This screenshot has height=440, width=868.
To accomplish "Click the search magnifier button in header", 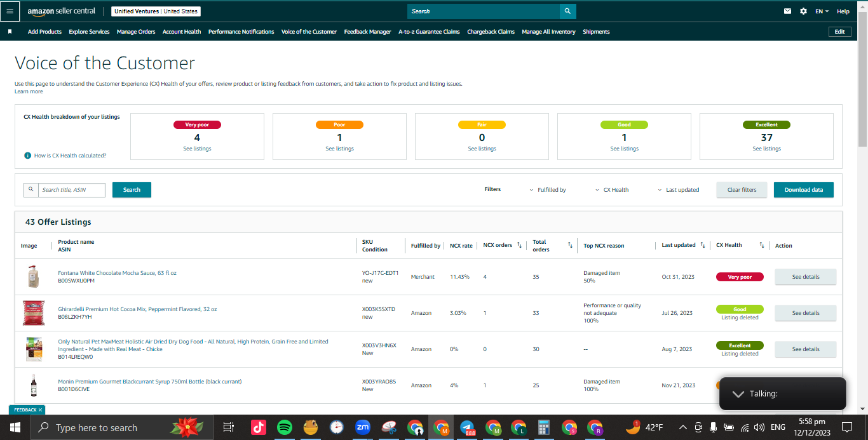I will pyautogui.click(x=567, y=11).
